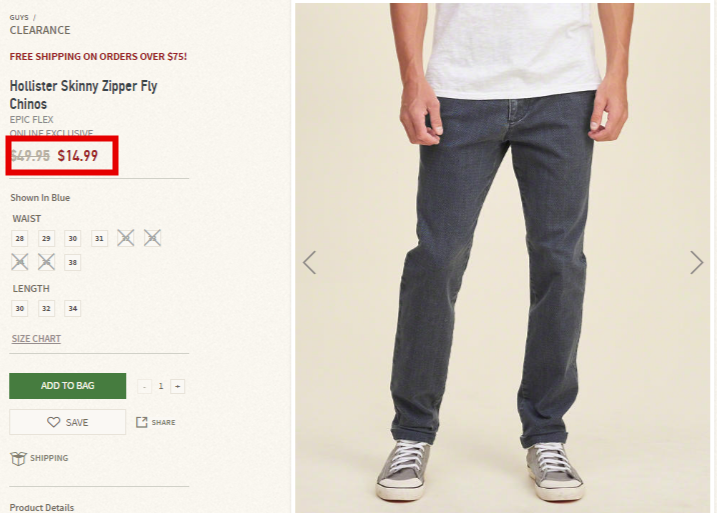Increase quantity with plus button
The width and height of the screenshot is (717, 513).
pyautogui.click(x=177, y=386)
